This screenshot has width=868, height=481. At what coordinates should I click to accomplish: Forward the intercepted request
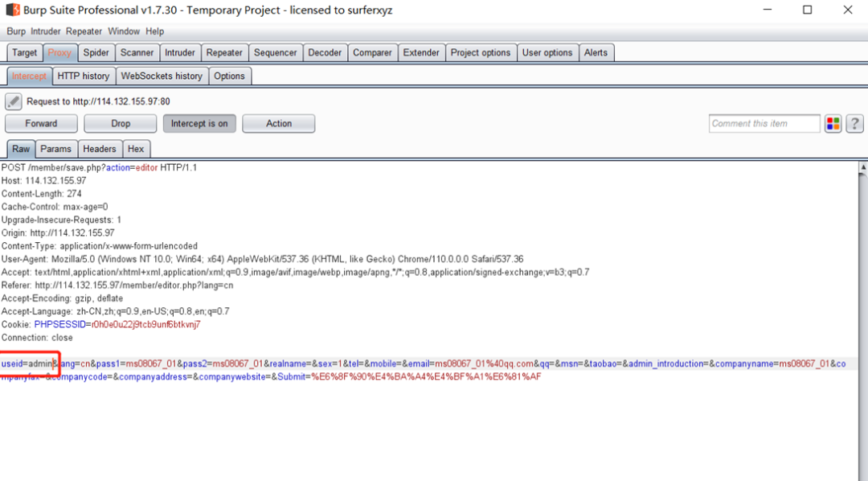click(x=41, y=124)
